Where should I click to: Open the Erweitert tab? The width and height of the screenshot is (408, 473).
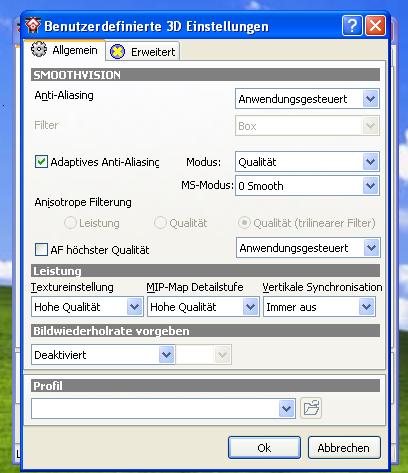tap(143, 52)
